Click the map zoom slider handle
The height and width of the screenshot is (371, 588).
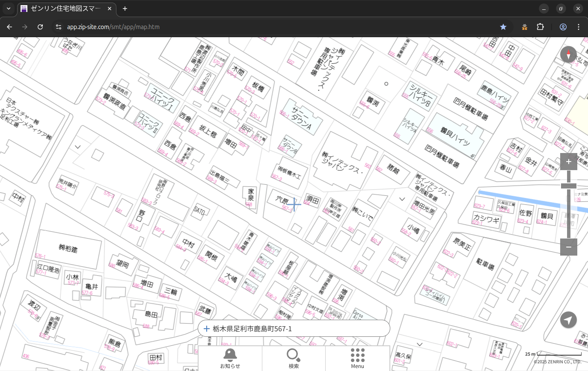click(568, 186)
